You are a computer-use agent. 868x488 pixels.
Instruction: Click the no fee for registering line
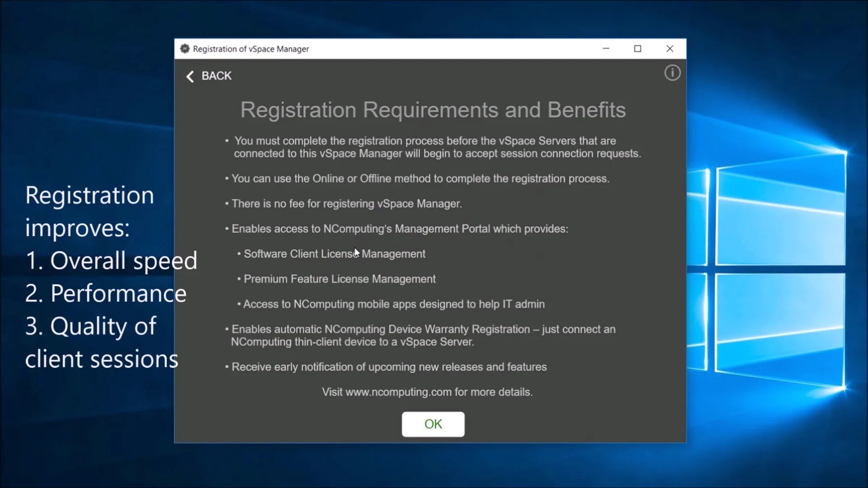click(x=346, y=204)
